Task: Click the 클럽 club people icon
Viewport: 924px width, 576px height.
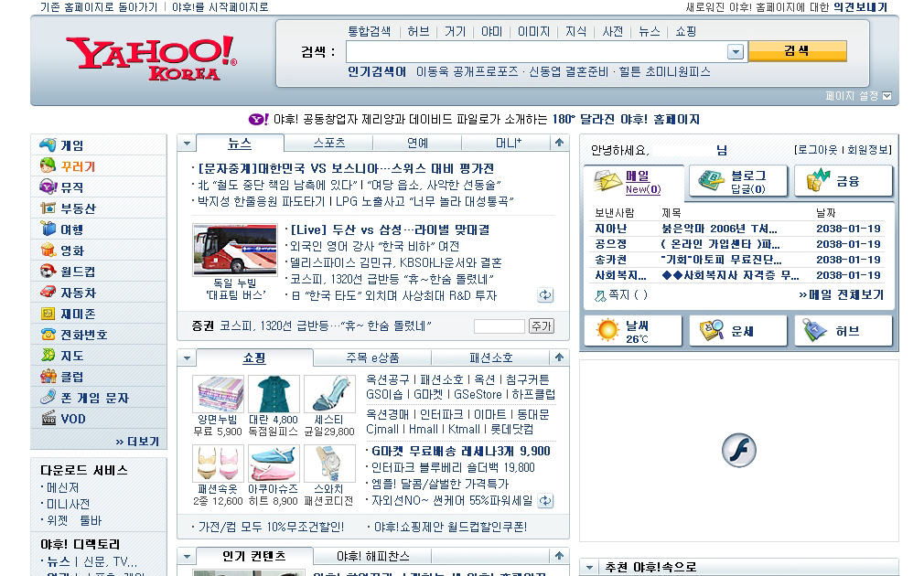Action: [48, 377]
